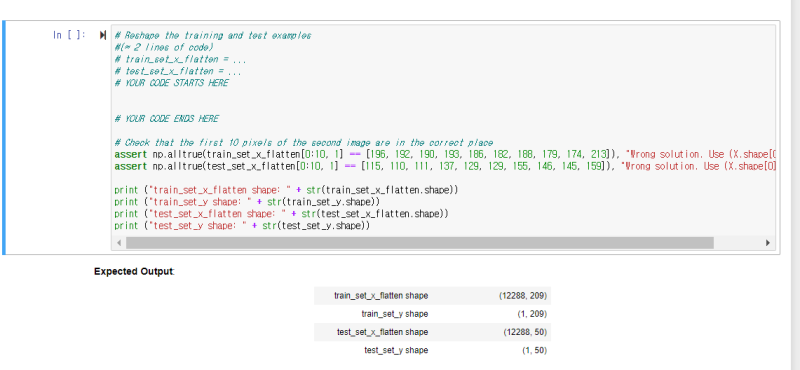Click the print line for test_set_x_flatten shape
This screenshot has height=370, width=800.
click(281, 214)
